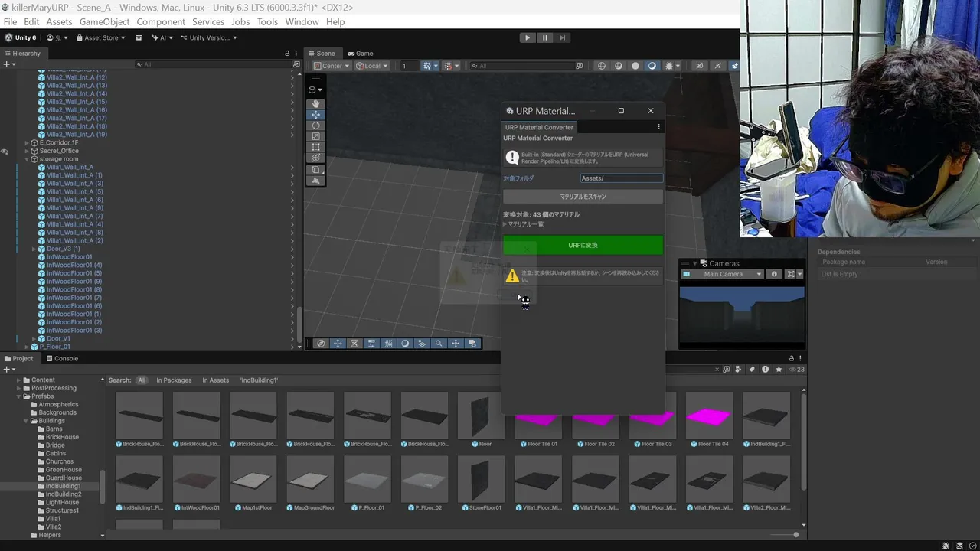Open the Local rotation mode dropdown
Viewport: 980px width, 551px height.
(373, 66)
